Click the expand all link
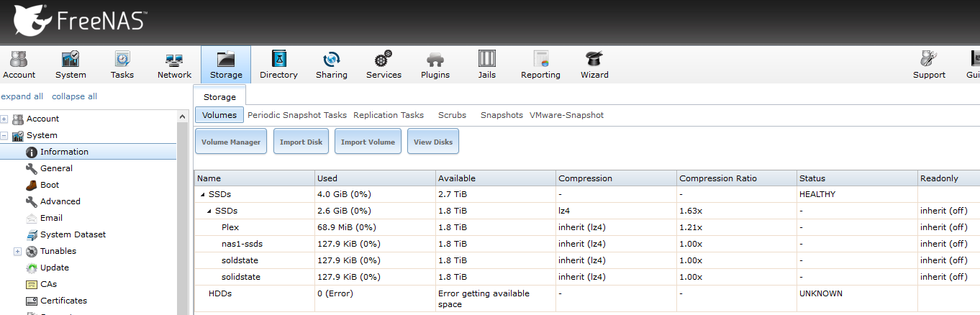980x315 pixels. click(22, 96)
